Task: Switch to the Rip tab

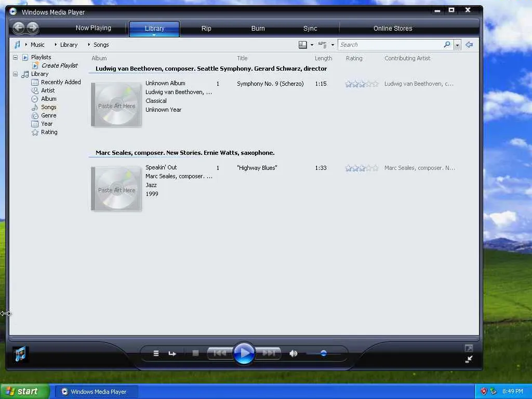Action: pyautogui.click(x=206, y=29)
